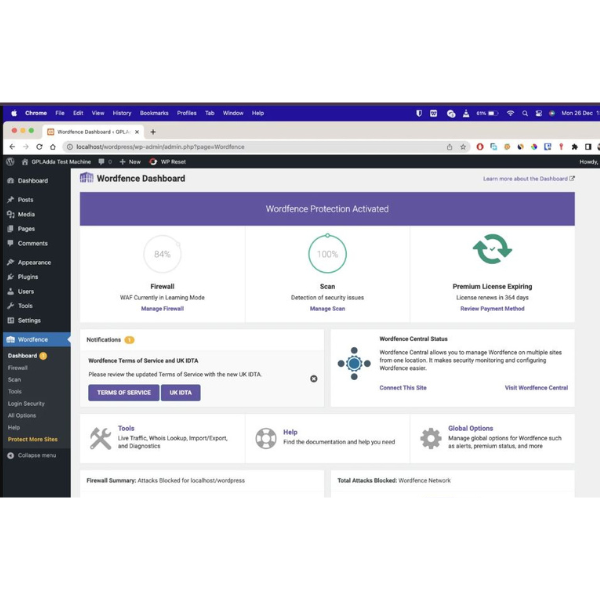Image resolution: width=600 pixels, height=600 pixels.
Task: Dismiss the Terms of Service notification
Action: [314, 379]
